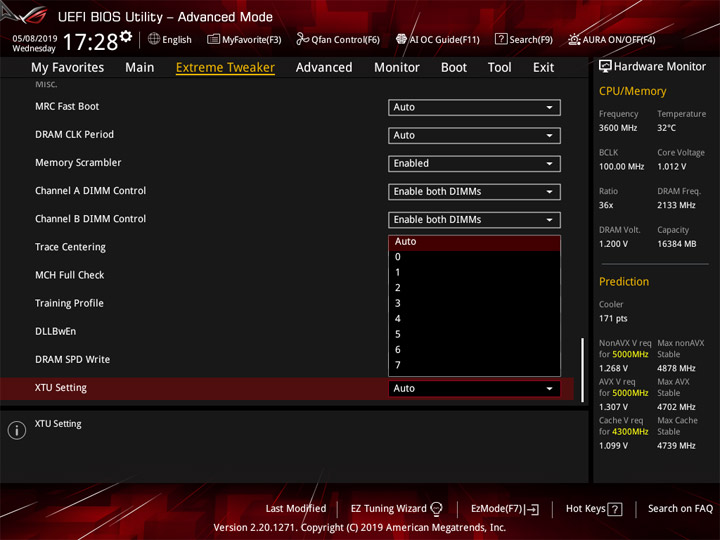Image resolution: width=720 pixels, height=540 pixels.
Task: Go to the Exit tab
Action: 543,68
